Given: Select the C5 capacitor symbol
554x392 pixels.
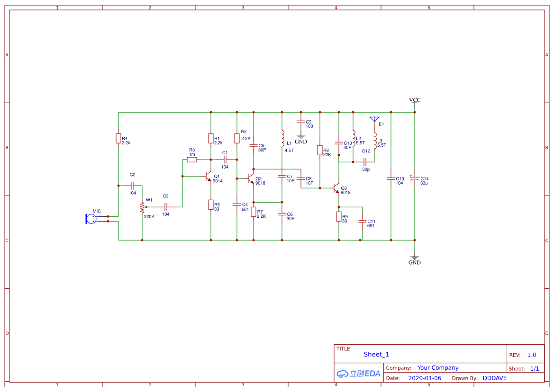Looking at the screenshot, I should (254, 145).
